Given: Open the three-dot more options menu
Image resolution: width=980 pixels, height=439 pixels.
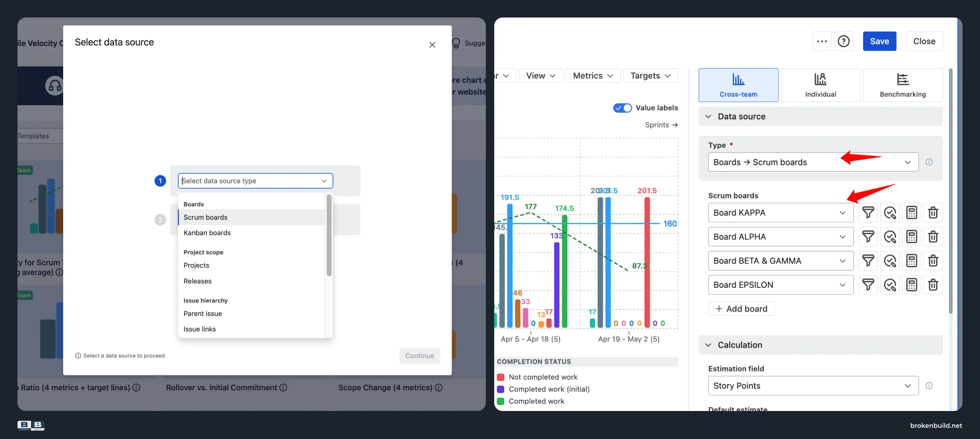Looking at the screenshot, I should [x=822, y=41].
